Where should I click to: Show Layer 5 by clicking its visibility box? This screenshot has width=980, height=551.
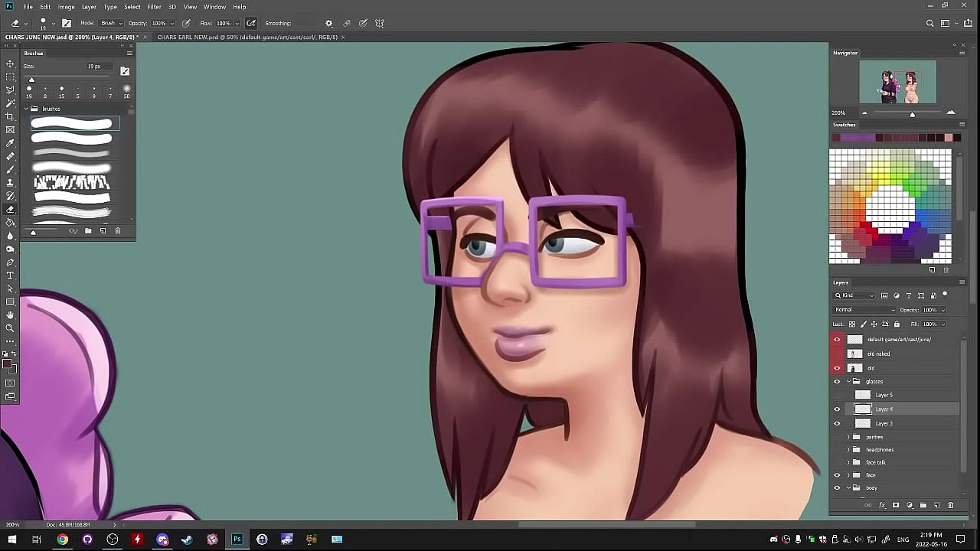coord(837,395)
